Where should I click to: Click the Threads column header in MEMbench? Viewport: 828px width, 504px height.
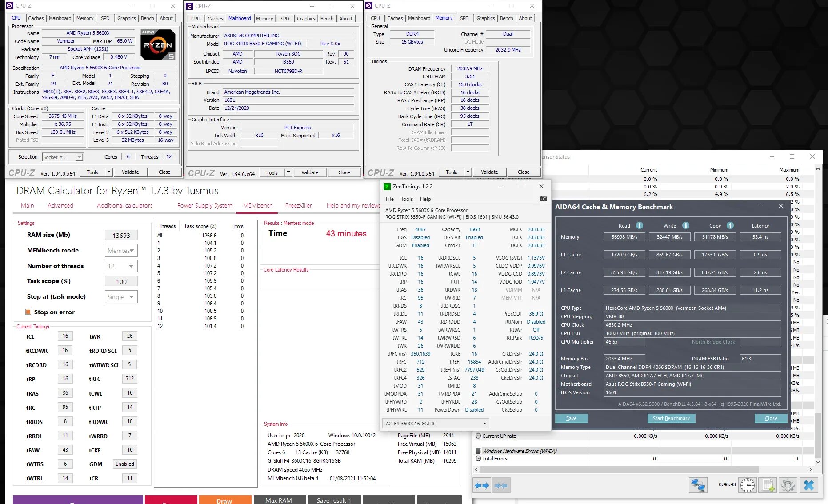point(167,226)
